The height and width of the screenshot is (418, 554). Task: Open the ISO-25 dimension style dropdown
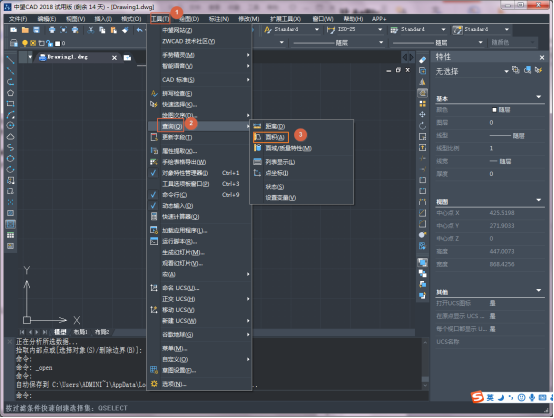point(380,30)
